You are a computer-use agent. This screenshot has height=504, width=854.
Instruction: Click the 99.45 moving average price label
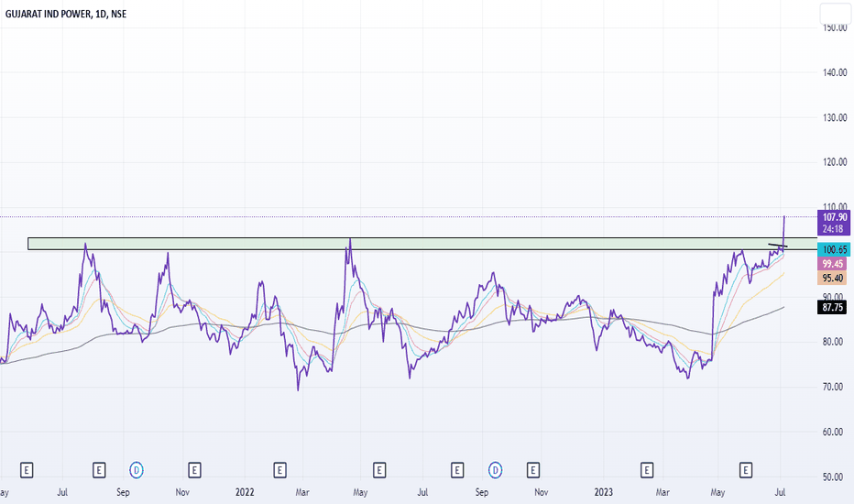832,264
